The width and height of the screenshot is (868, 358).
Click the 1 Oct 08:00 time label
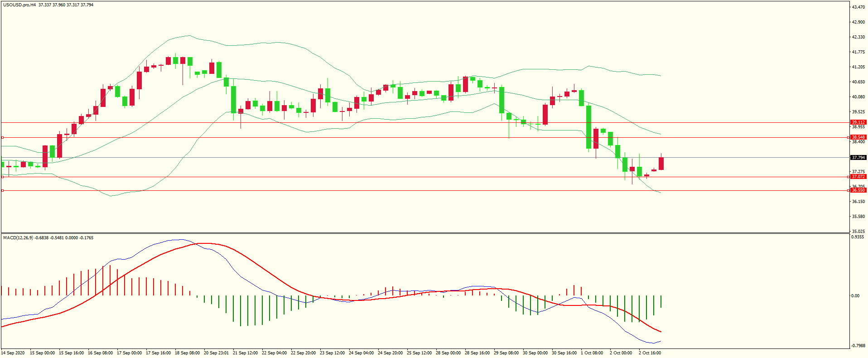point(592,353)
